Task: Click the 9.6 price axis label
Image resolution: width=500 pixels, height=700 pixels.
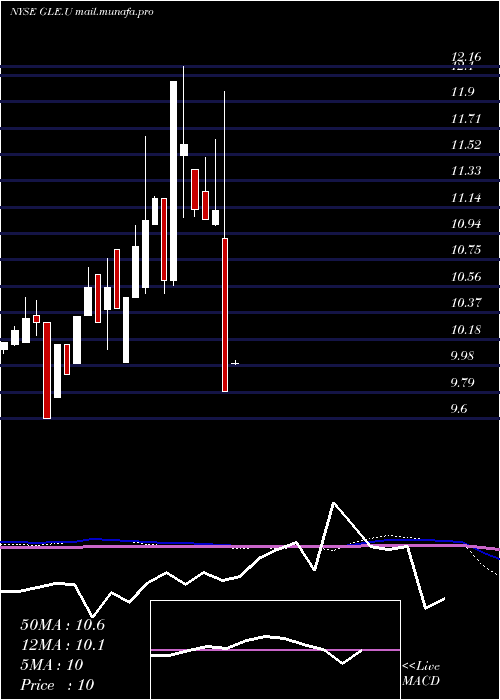Action: (x=459, y=408)
